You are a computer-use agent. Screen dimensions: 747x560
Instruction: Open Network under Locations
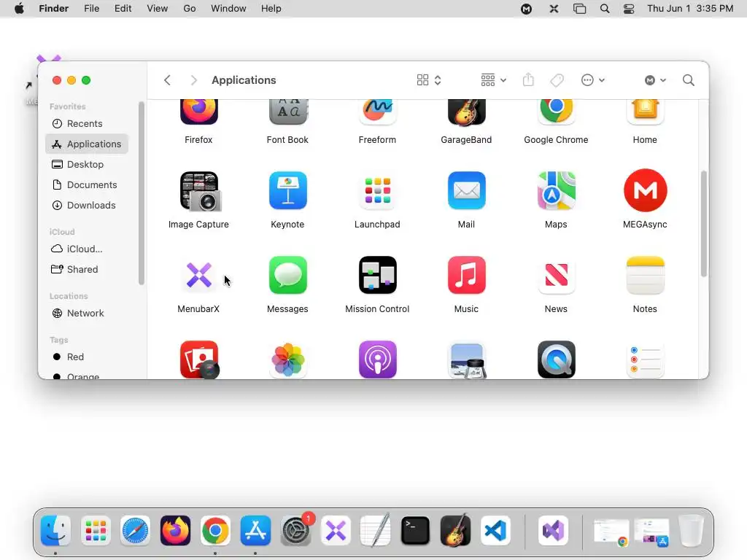87,314
